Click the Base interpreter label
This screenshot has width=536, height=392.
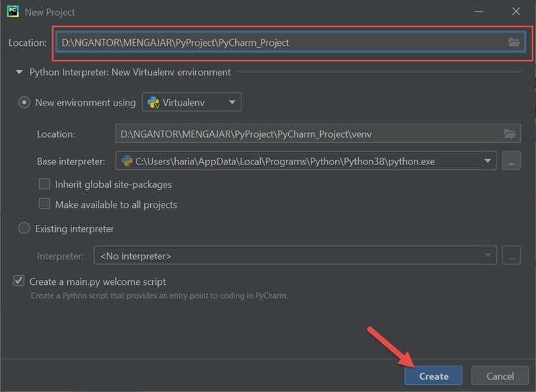click(71, 161)
